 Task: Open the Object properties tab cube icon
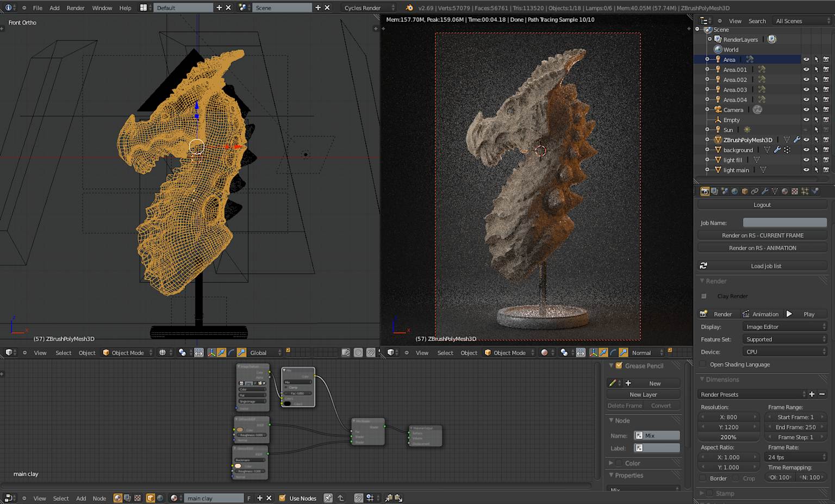[745, 191]
